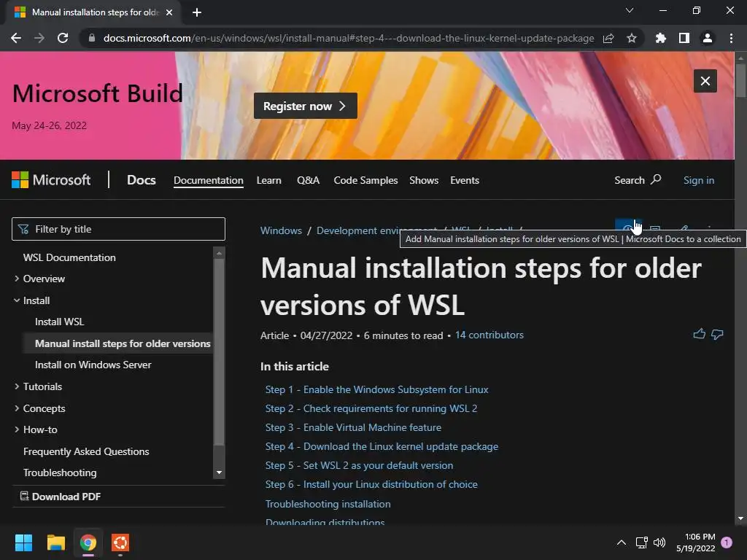Show hidden tray icons chevron
The height and width of the screenshot is (560, 747).
point(622,542)
